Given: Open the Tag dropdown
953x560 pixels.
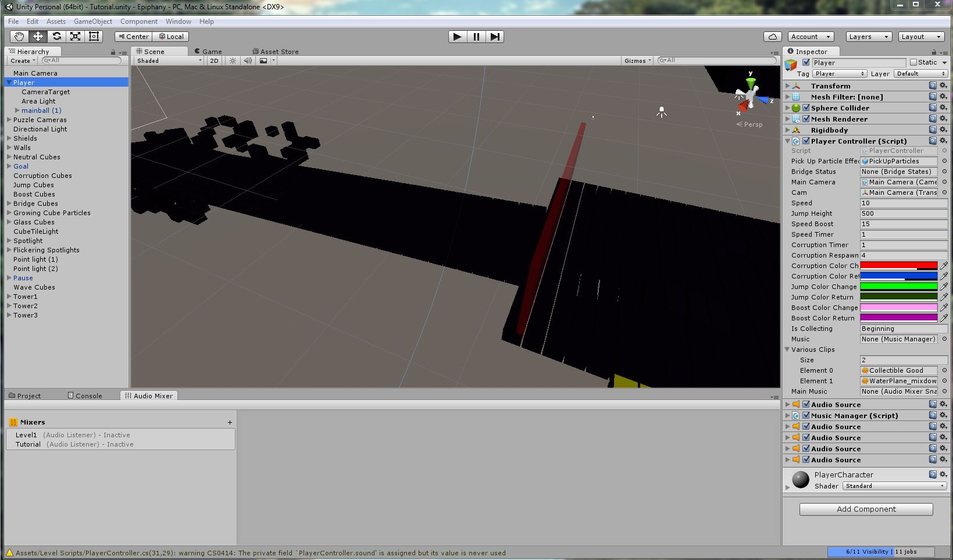Looking at the screenshot, I should pyautogui.click(x=840, y=74).
